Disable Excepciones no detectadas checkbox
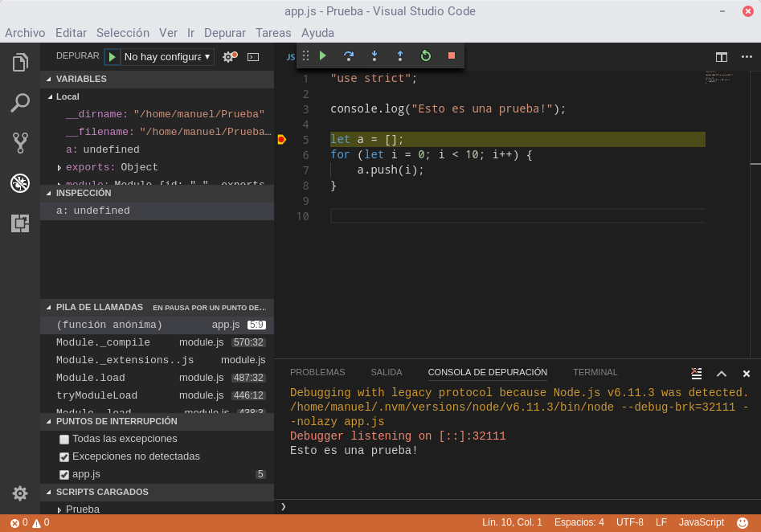761x532 pixels. pyautogui.click(x=64, y=456)
